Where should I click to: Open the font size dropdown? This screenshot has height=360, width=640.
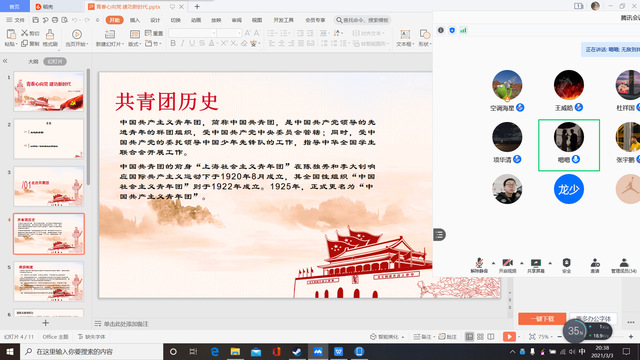point(239,33)
